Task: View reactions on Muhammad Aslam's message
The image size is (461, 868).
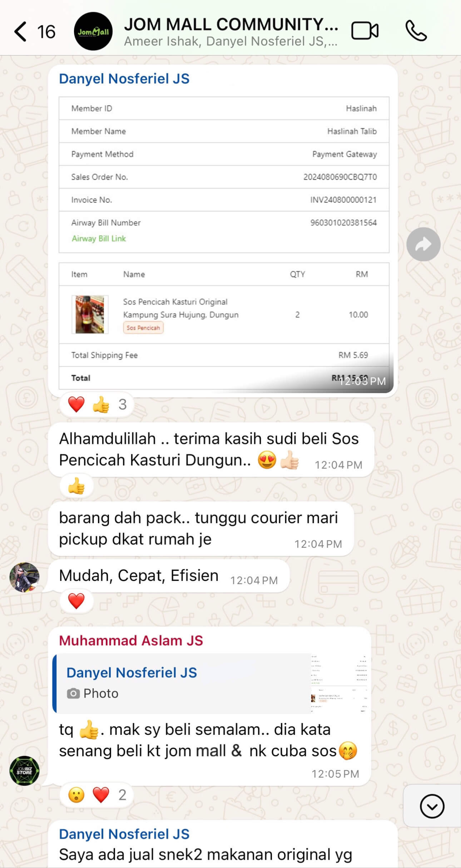Action: (97, 795)
